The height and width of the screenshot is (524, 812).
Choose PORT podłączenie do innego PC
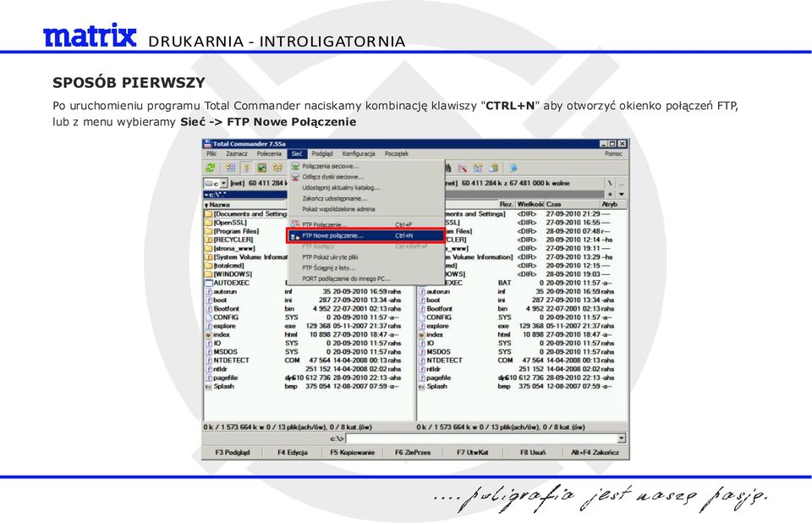(365, 279)
